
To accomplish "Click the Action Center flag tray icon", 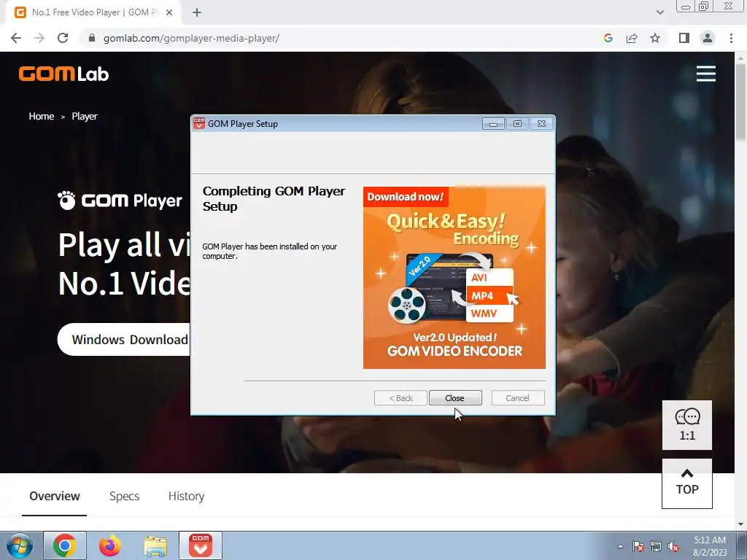I will pyautogui.click(x=638, y=546).
